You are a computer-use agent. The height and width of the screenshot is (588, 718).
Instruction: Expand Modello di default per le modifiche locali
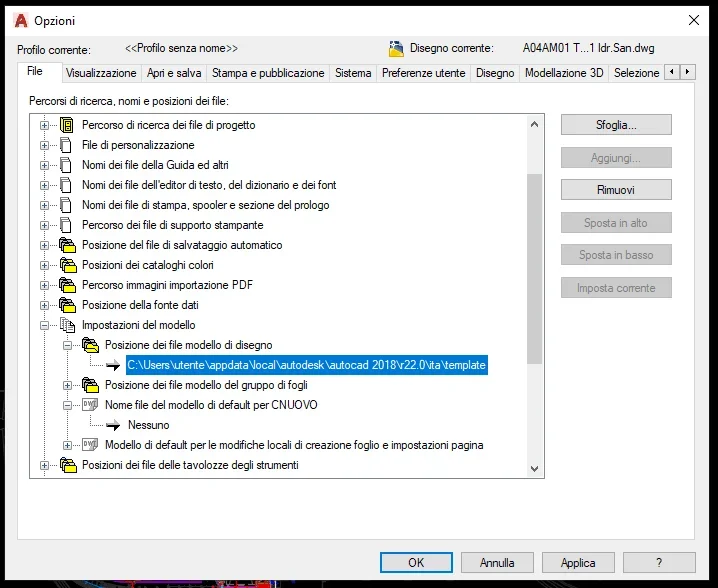pos(67,445)
